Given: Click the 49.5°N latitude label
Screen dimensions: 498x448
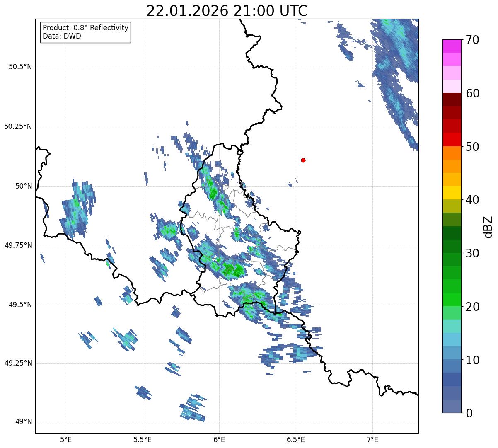Looking at the screenshot, I should (20, 305).
